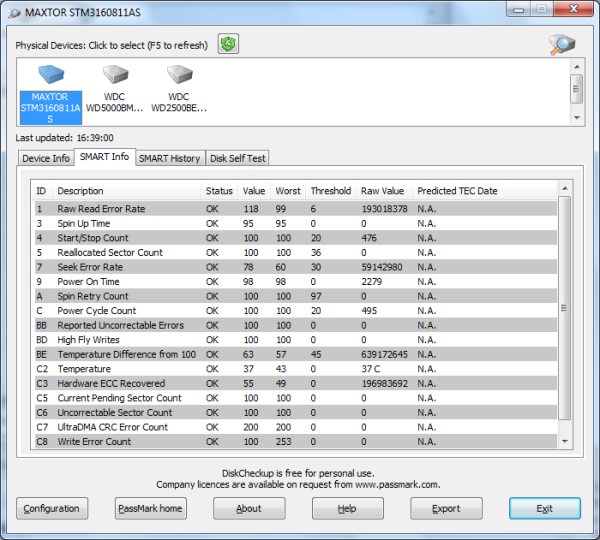Image resolution: width=600 pixels, height=540 pixels.
Task: Click the Worst column header
Action: (288, 191)
